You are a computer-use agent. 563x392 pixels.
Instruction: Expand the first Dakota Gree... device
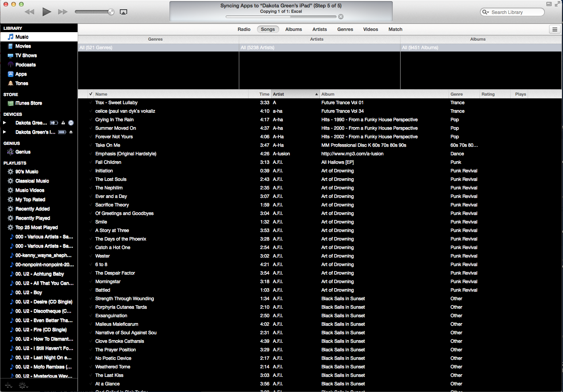[5, 123]
